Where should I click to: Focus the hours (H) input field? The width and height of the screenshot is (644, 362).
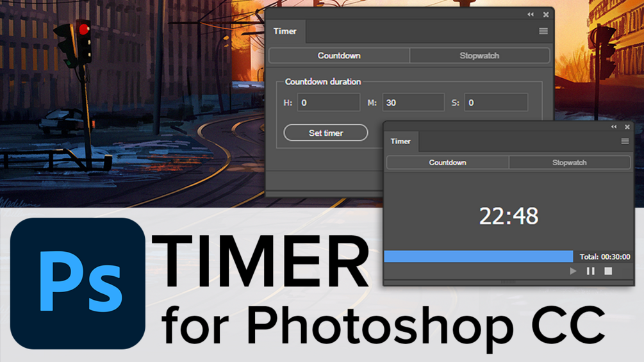click(x=329, y=103)
